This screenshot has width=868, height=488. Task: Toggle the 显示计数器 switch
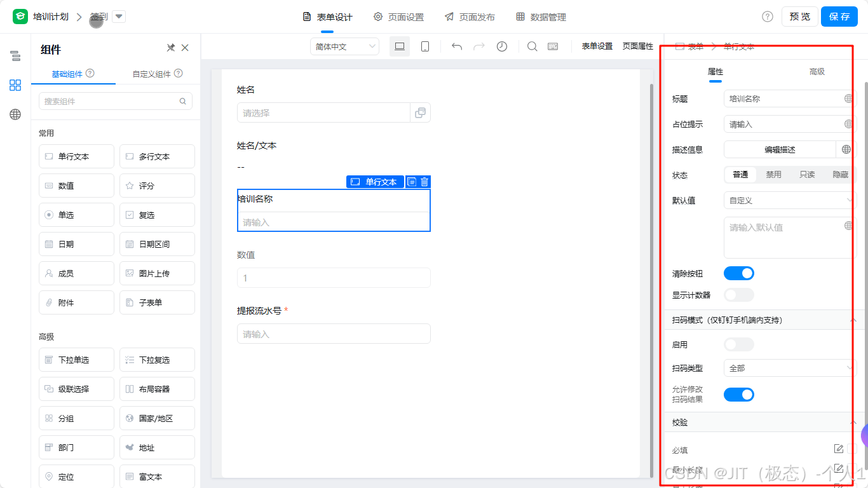(739, 295)
